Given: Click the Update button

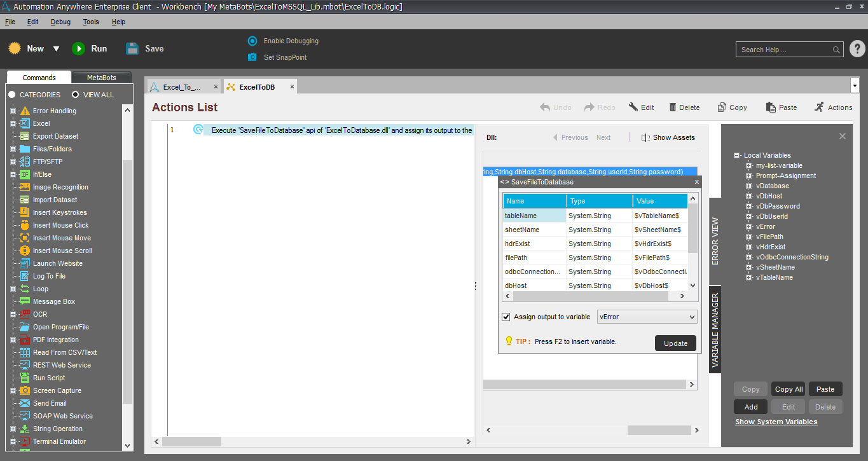Looking at the screenshot, I should tap(675, 343).
